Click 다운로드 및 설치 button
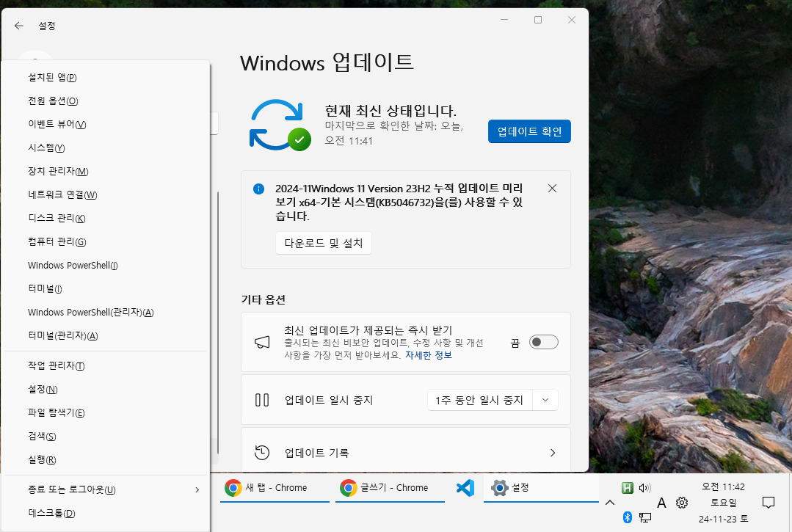The width and height of the screenshot is (792, 532). pyautogui.click(x=323, y=243)
